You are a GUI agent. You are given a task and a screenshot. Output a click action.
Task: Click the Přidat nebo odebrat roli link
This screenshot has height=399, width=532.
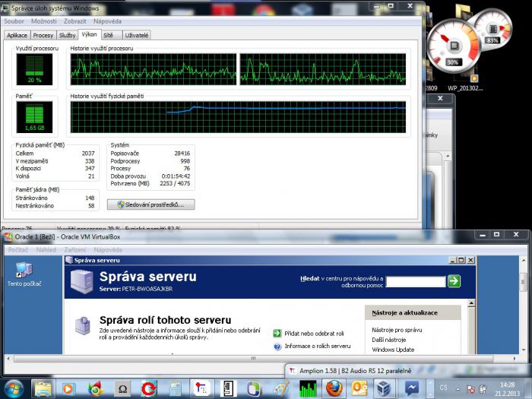pyautogui.click(x=314, y=333)
